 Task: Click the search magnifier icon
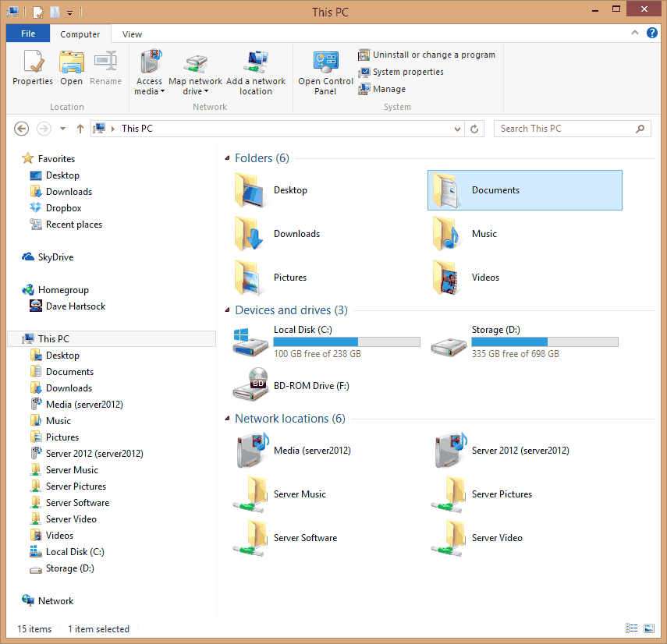click(x=640, y=129)
